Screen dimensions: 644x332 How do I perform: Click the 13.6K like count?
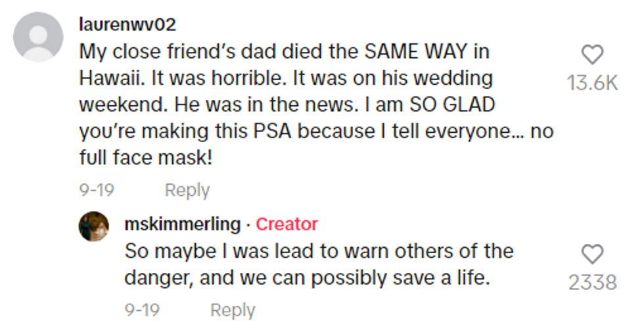tap(593, 83)
